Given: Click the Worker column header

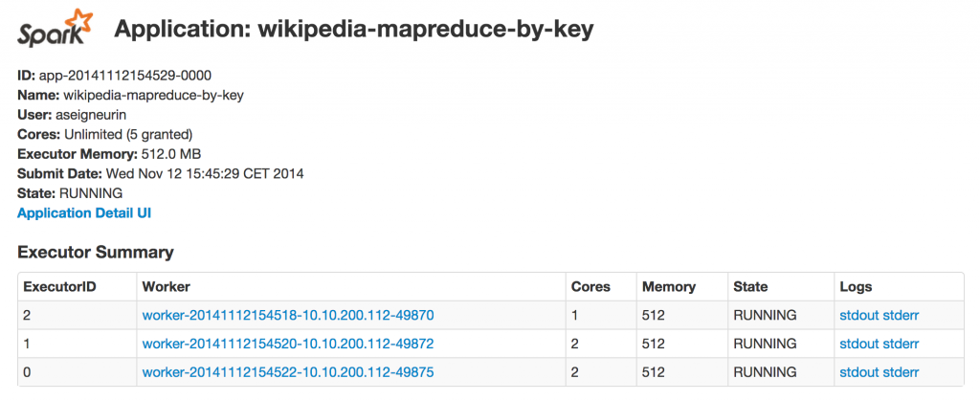Looking at the screenshot, I should click(x=166, y=286).
